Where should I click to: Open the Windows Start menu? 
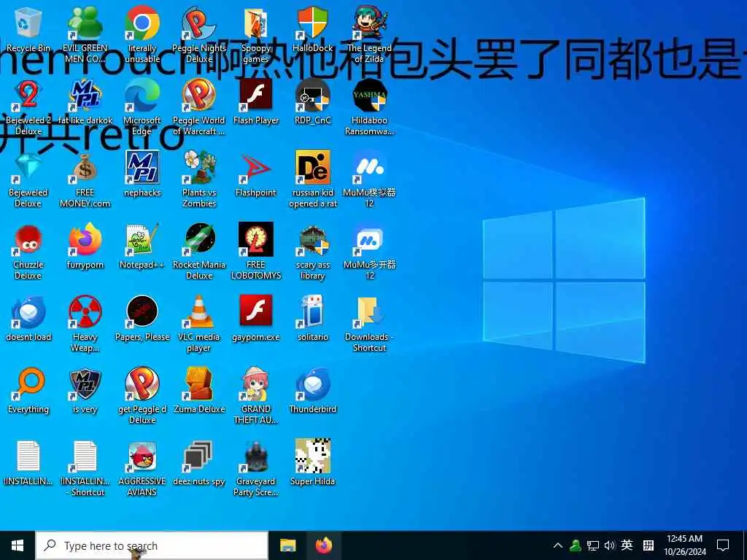pyautogui.click(x=18, y=545)
